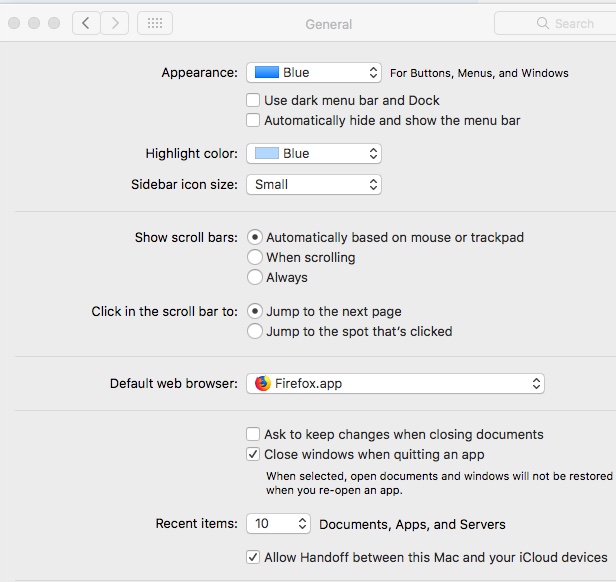Uncheck Close windows when quitting an app
This screenshot has width=616, height=582.
point(253,454)
